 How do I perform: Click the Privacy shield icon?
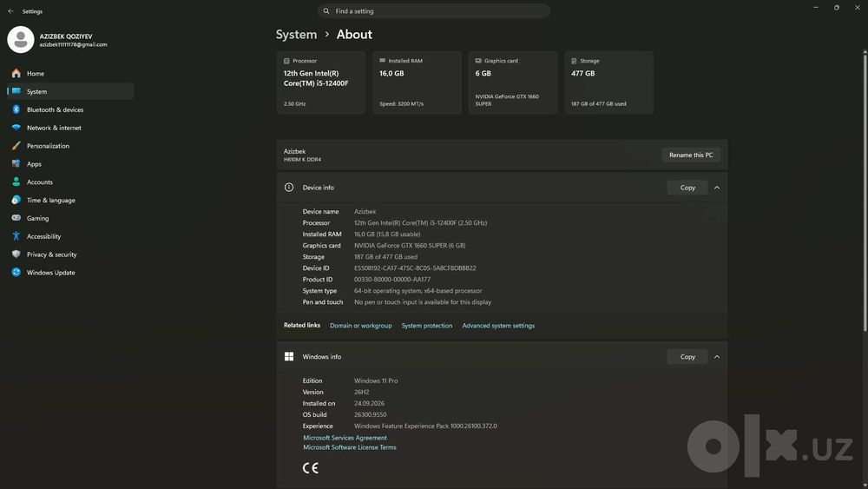click(16, 254)
